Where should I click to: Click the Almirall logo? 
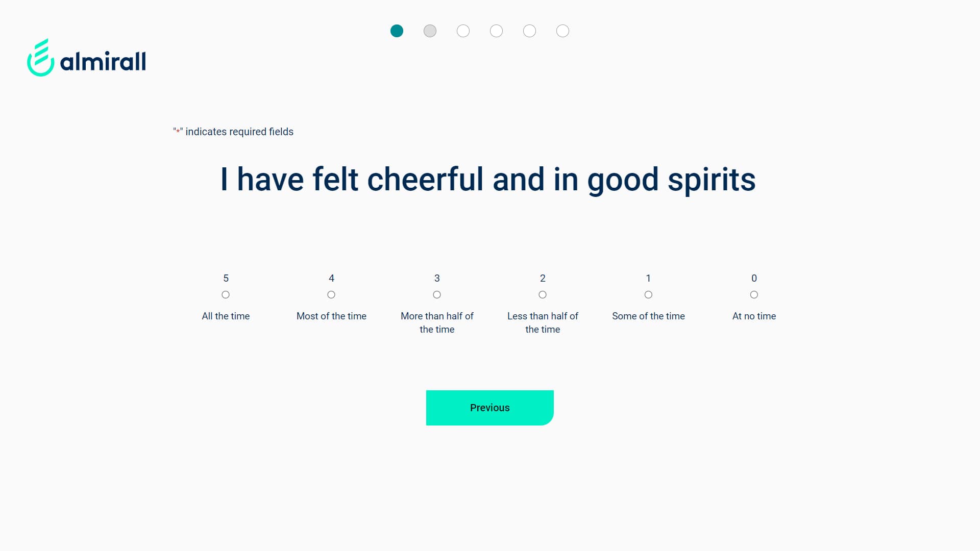point(87,58)
